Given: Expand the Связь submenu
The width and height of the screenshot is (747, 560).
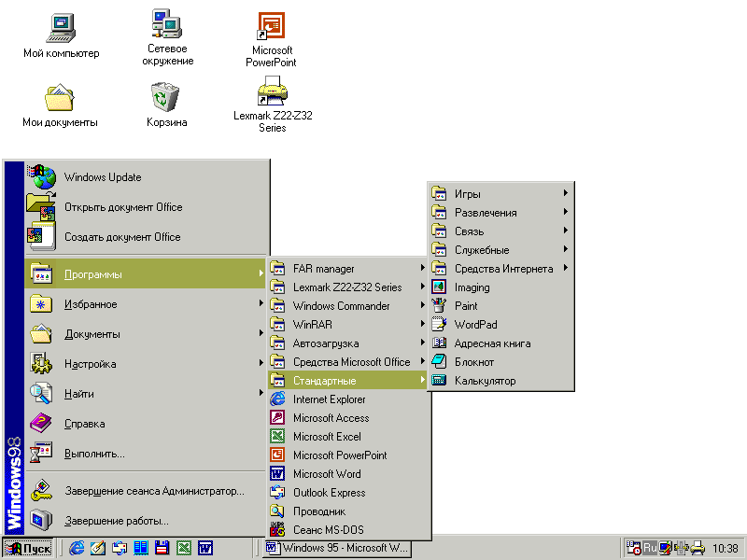Looking at the screenshot, I should [500, 231].
